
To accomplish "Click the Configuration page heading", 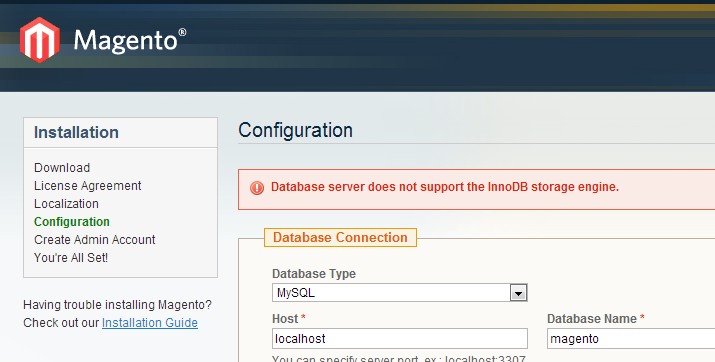I will [x=295, y=131].
